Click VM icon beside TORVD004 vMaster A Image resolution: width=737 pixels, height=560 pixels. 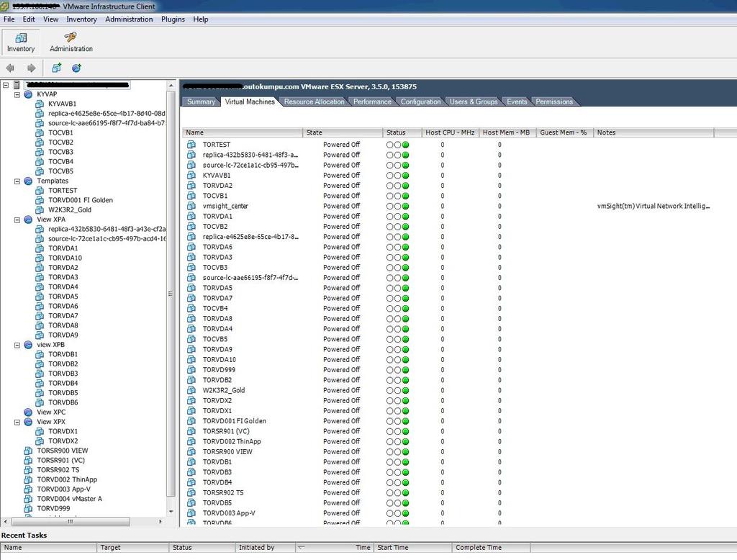tap(28, 499)
